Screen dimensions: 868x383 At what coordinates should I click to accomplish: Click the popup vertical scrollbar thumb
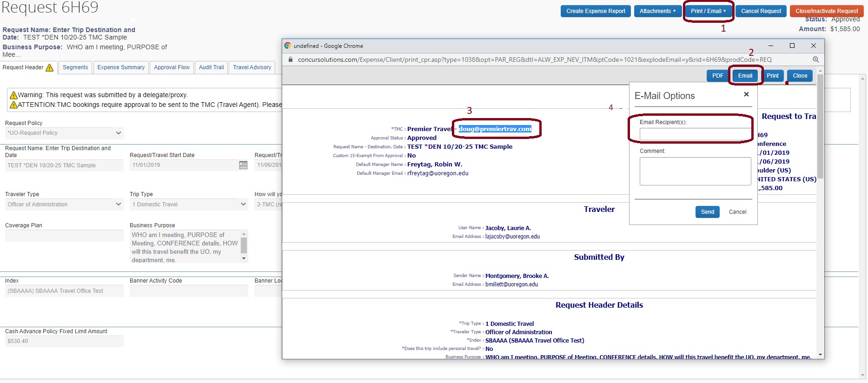coord(821,125)
